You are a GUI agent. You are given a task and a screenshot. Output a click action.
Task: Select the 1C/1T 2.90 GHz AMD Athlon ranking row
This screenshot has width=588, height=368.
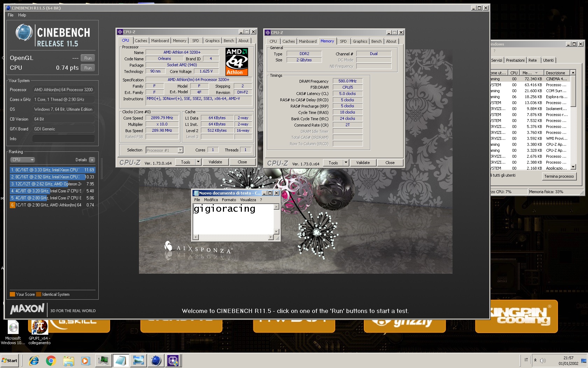point(52,205)
